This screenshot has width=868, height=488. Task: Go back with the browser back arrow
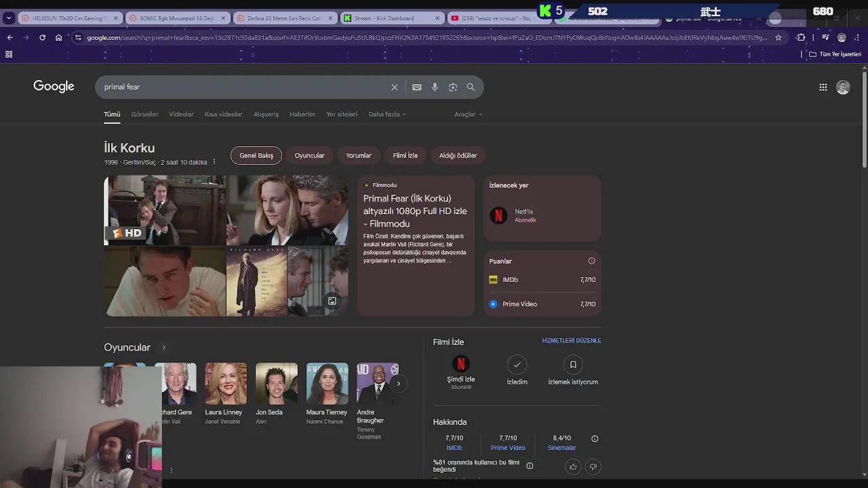9,37
